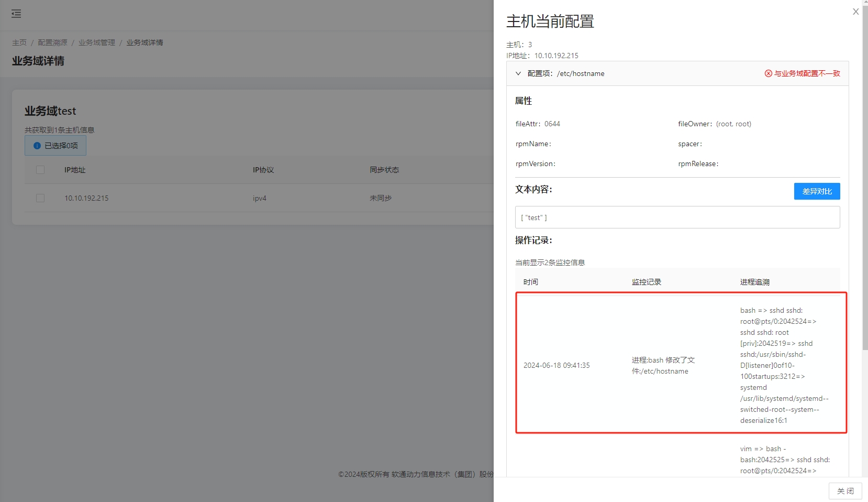Click the drawer's vertical scrollbar
Screen dimensions: 868x502
[865, 178]
